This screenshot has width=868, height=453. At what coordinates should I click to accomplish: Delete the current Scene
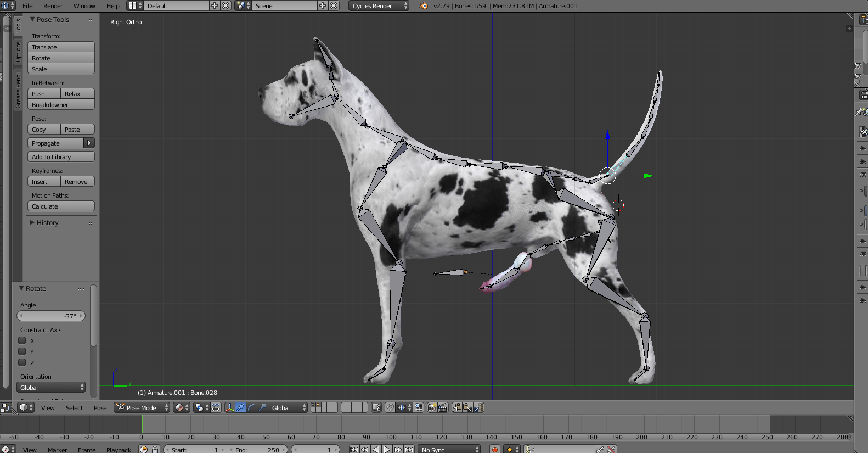point(334,6)
